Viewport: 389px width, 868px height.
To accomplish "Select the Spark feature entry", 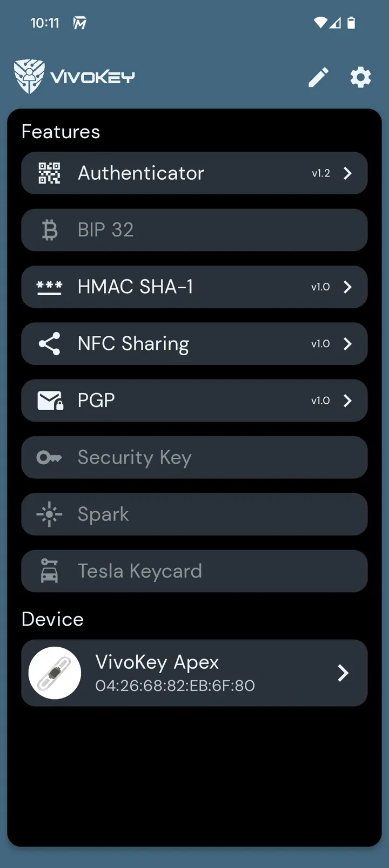I will tap(194, 514).
